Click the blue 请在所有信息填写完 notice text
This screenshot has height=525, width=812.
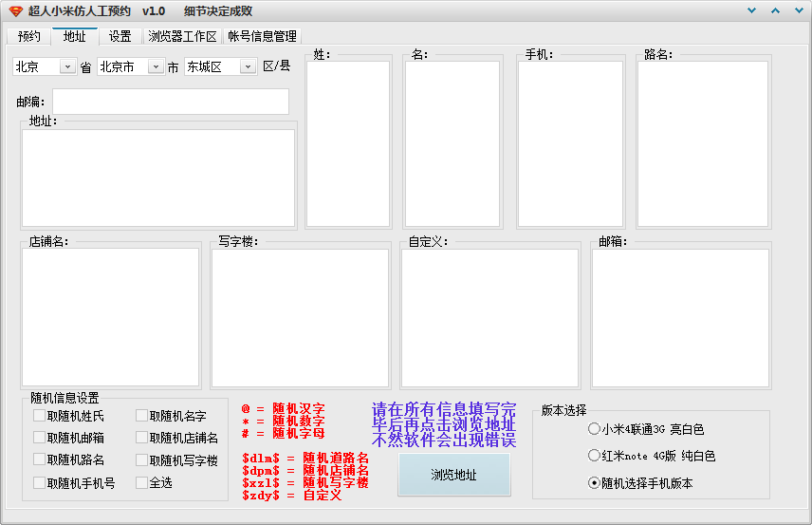tap(444, 409)
